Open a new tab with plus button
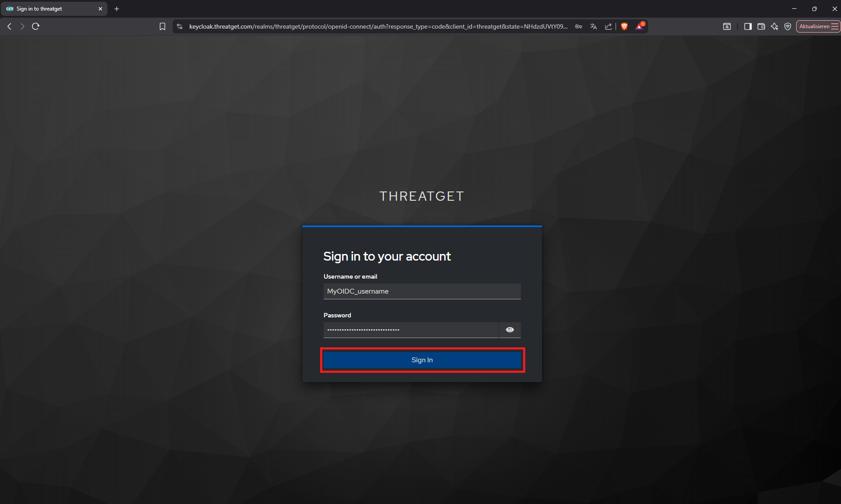Screen dimensions: 841x504 pos(116,8)
